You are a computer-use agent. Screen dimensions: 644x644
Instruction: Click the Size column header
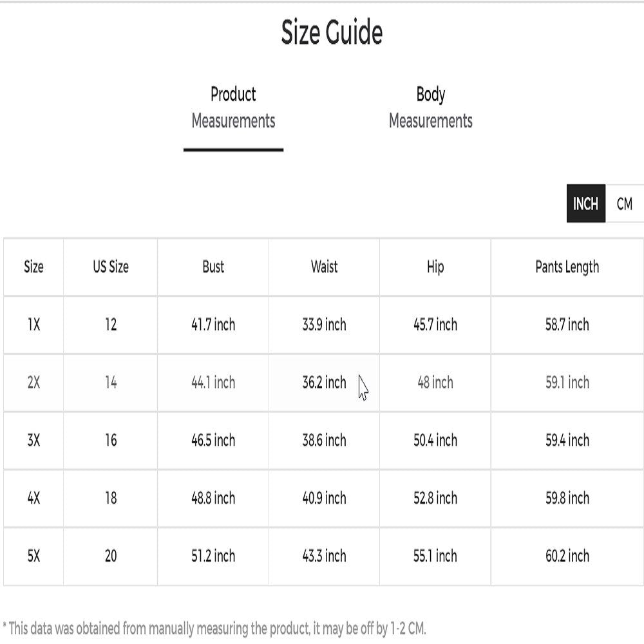click(33, 267)
